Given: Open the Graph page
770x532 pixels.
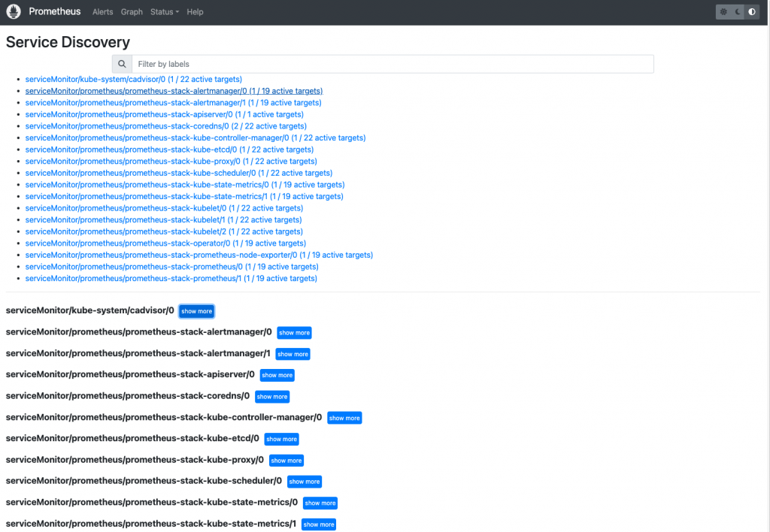Looking at the screenshot, I should click(x=132, y=12).
